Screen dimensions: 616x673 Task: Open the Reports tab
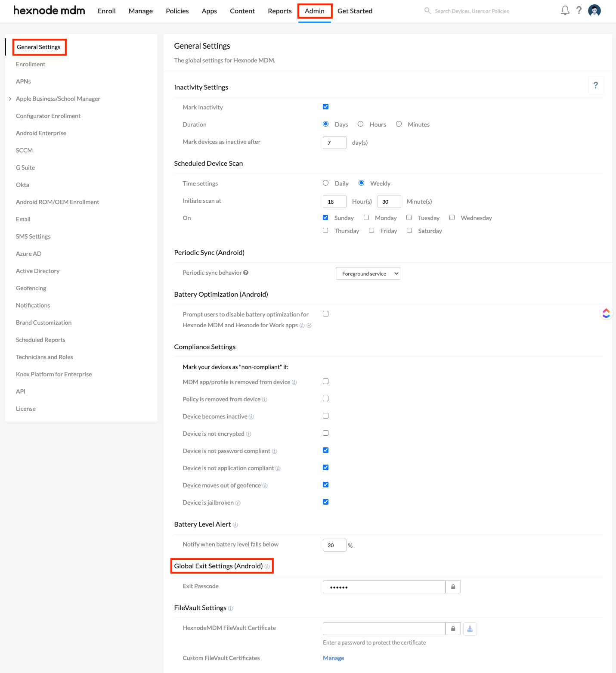coord(280,11)
